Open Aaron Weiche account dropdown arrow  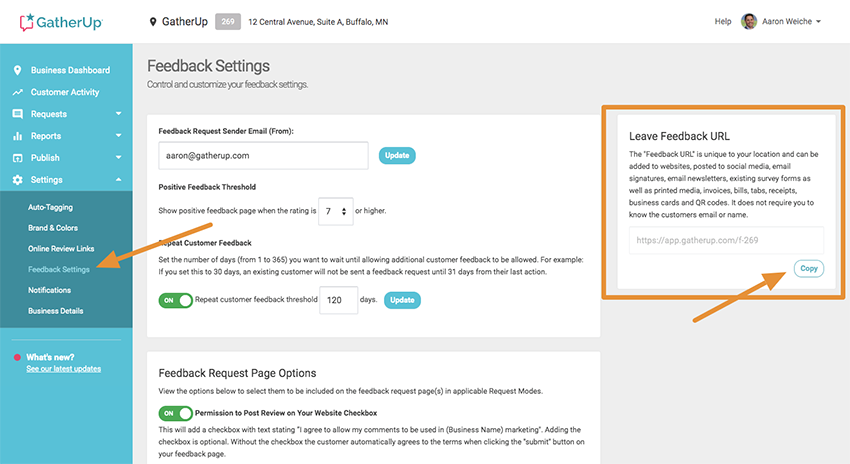(818, 22)
